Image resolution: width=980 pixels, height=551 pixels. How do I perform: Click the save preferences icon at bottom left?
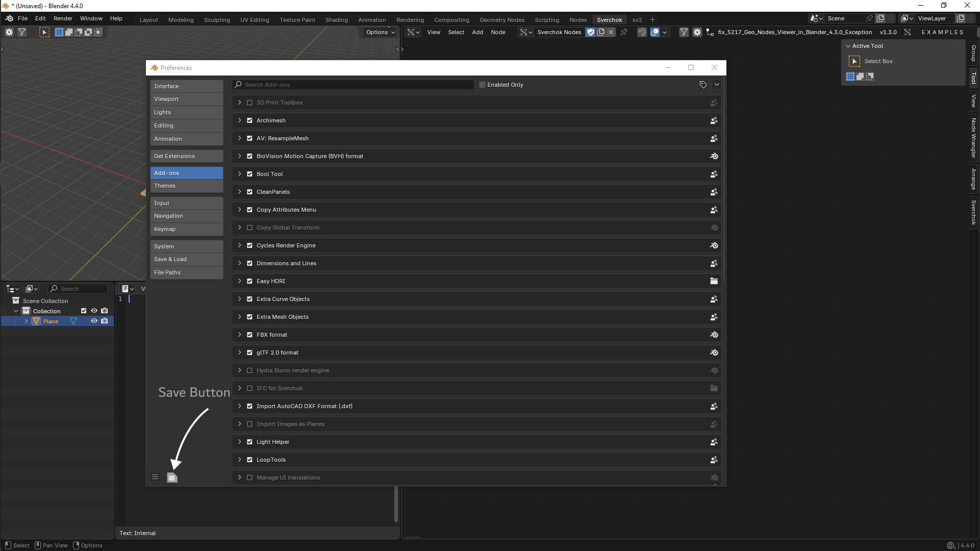pyautogui.click(x=172, y=478)
